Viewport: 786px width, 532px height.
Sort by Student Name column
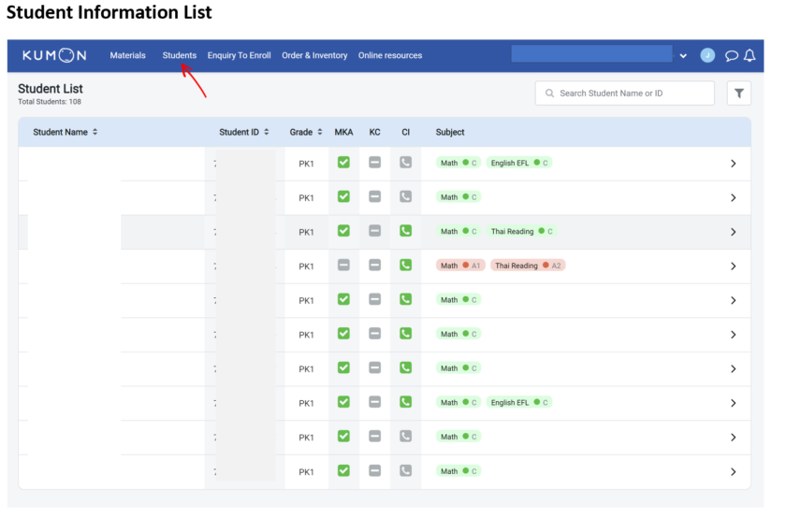point(65,132)
